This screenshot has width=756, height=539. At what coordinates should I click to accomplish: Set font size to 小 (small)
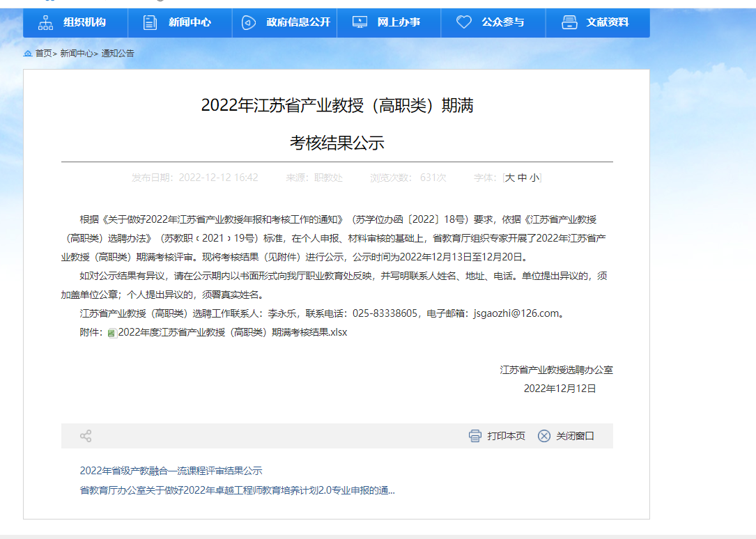point(534,178)
